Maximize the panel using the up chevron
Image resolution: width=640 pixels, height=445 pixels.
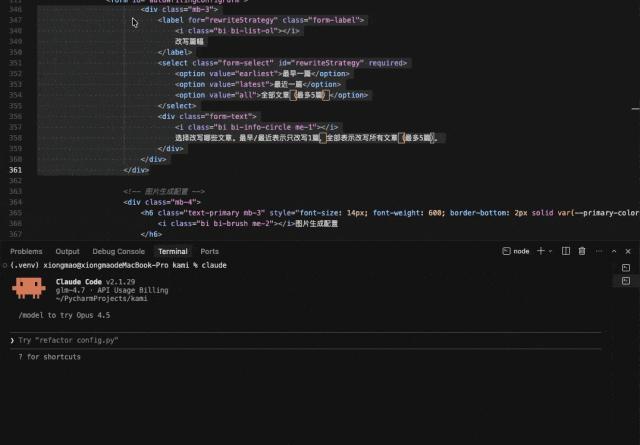[614, 251]
